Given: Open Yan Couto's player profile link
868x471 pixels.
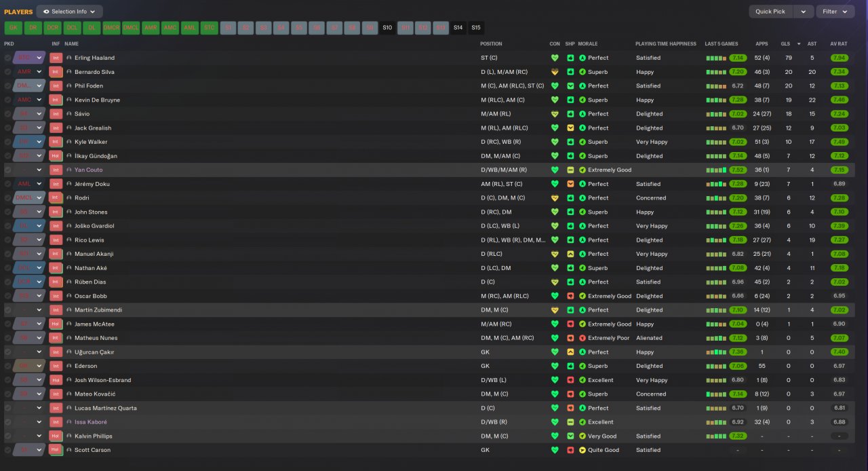Looking at the screenshot, I should (89, 170).
